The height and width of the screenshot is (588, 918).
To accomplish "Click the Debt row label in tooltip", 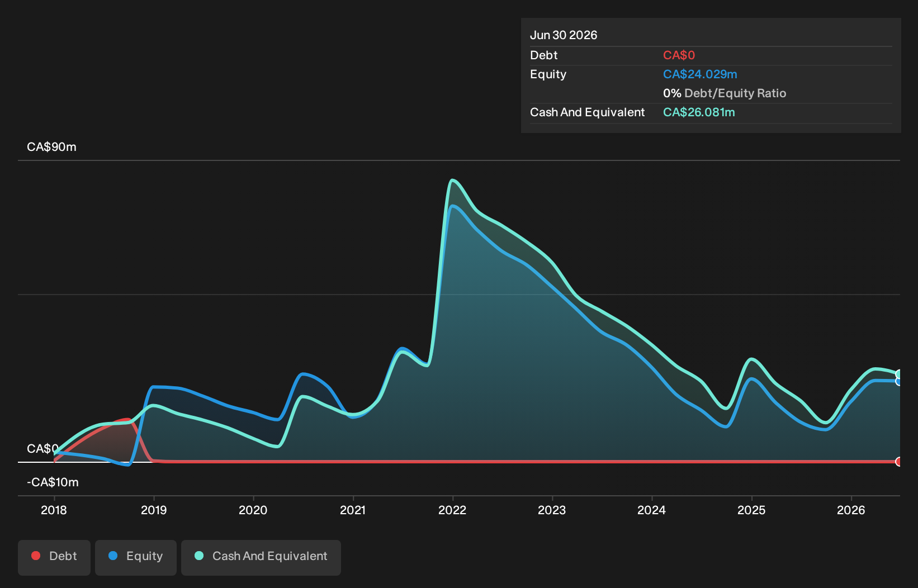I will tap(543, 55).
